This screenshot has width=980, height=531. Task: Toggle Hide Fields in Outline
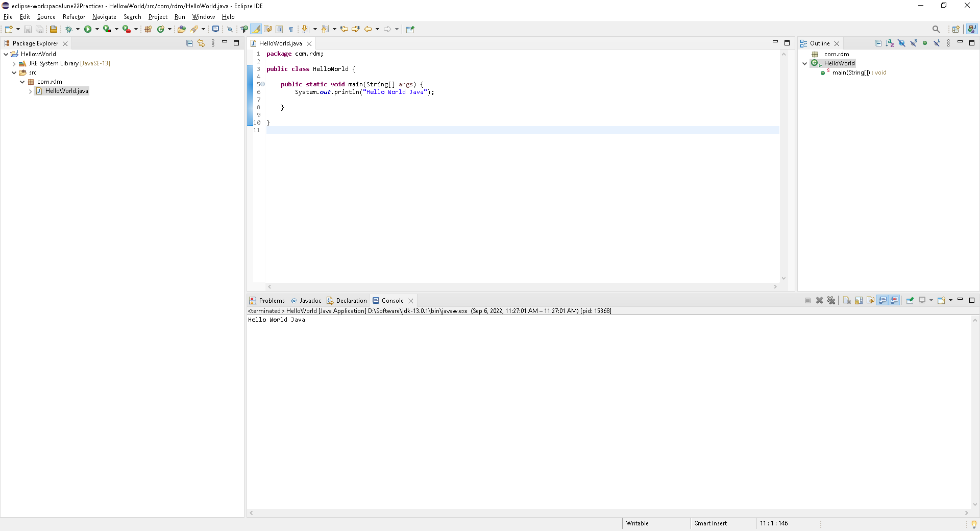(901, 43)
